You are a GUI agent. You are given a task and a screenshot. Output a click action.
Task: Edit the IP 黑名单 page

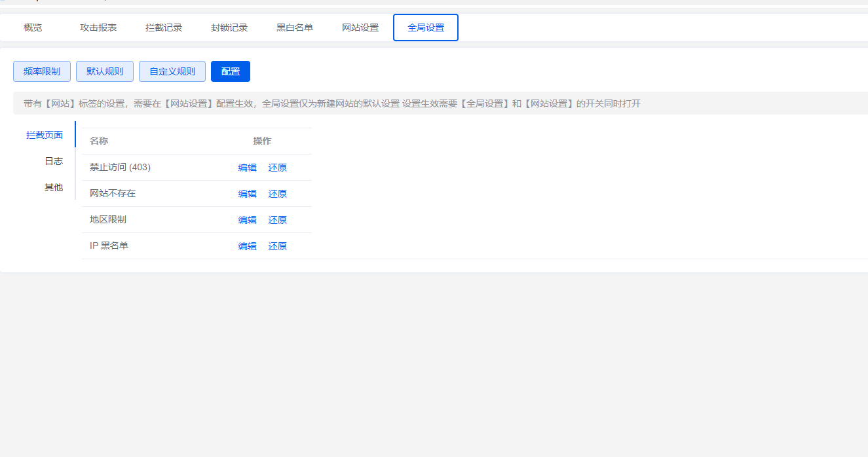(x=247, y=246)
